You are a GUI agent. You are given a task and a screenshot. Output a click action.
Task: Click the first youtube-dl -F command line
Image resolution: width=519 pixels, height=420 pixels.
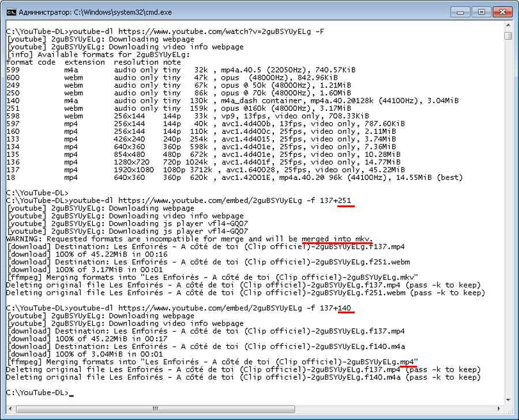coord(165,32)
